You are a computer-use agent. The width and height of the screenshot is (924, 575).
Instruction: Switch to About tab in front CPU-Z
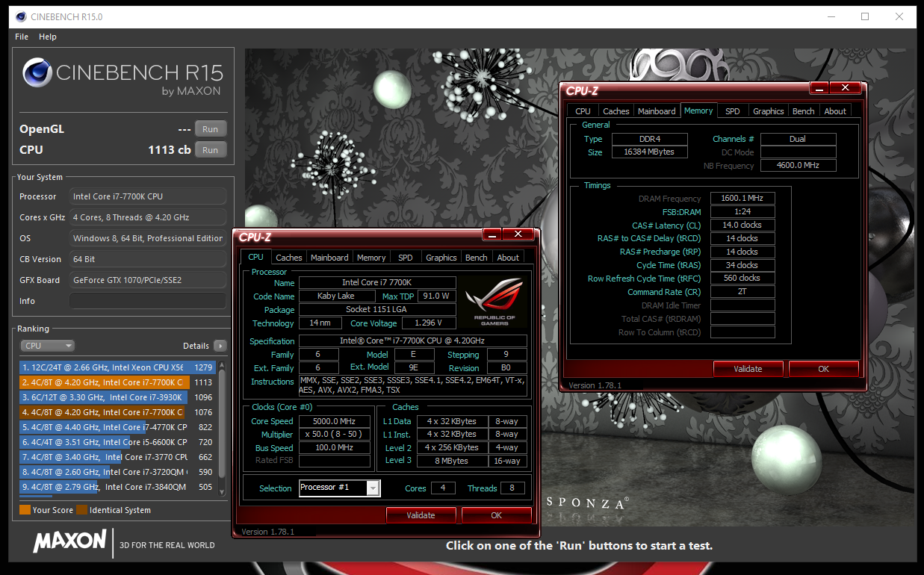pyautogui.click(x=508, y=258)
